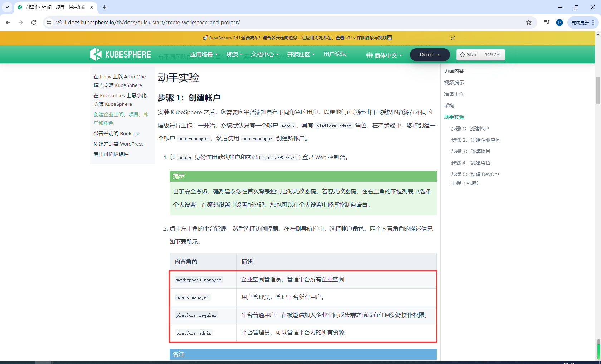Jump to 步骤 2：创建企业空间
Screen dimensions: 601x364
point(476,140)
